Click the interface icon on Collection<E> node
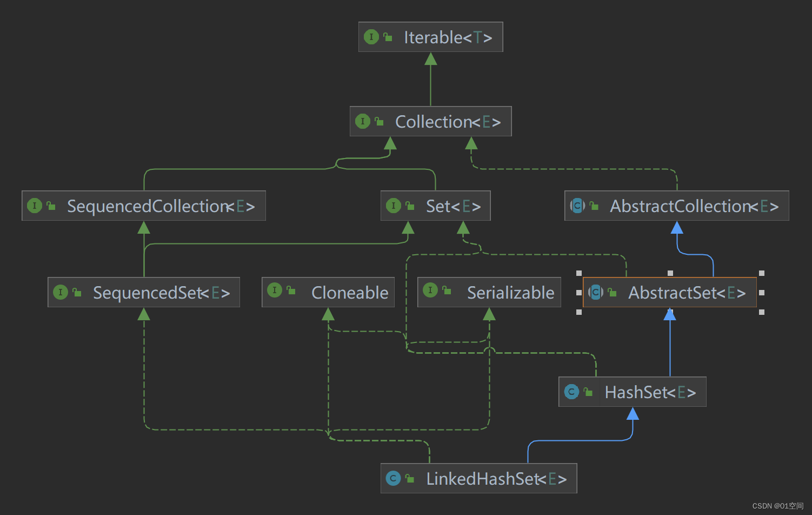Image resolution: width=812 pixels, height=515 pixels. coord(363,121)
